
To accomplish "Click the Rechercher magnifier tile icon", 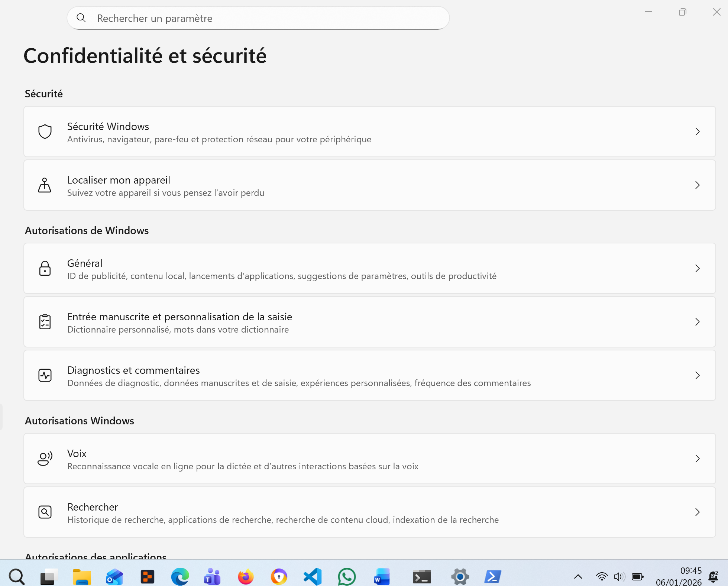I will point(45,512).
